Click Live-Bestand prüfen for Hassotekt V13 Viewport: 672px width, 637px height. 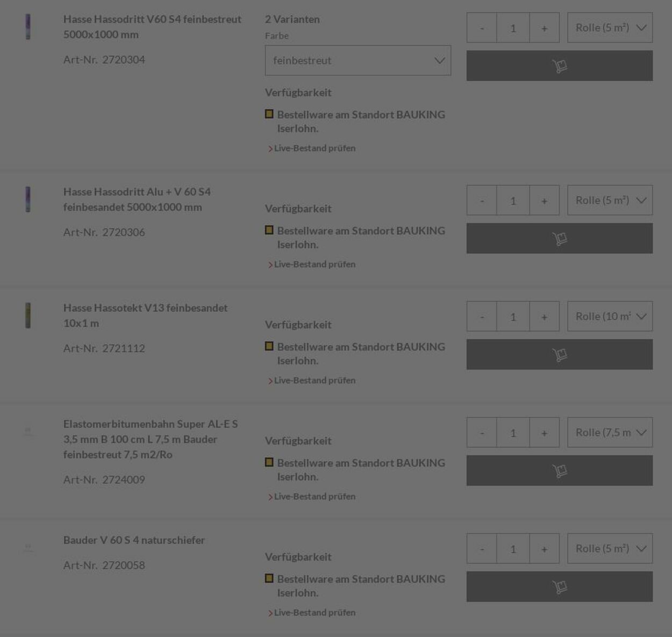coord(314,380)
